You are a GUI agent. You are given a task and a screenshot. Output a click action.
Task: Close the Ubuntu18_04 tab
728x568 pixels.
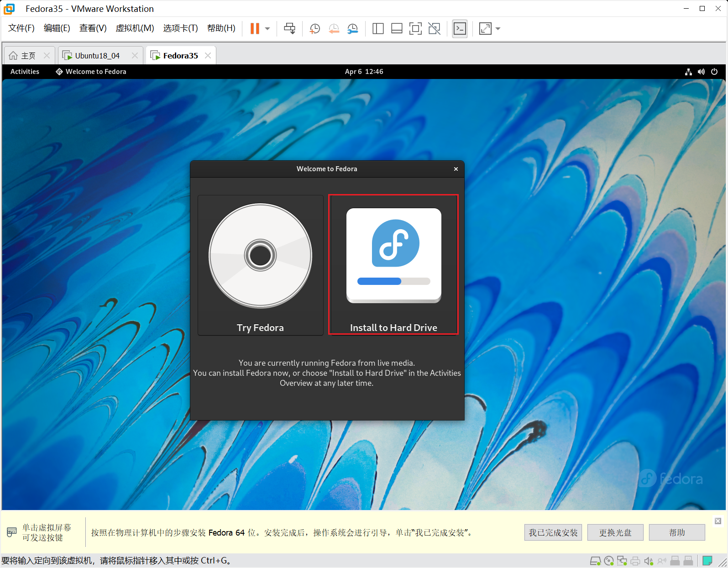[x=135, y=56]
